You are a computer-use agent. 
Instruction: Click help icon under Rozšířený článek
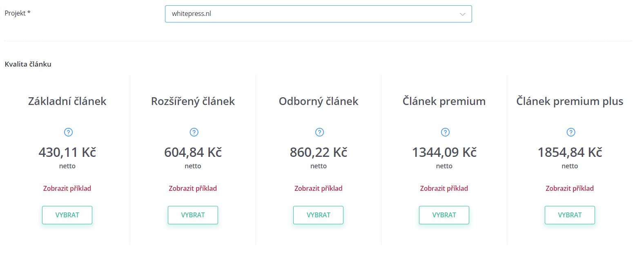194,132
